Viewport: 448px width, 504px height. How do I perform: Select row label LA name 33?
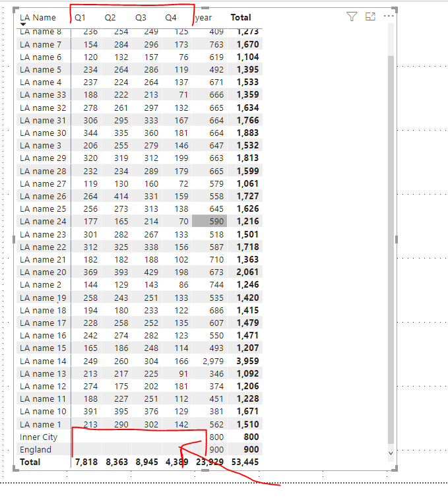(x=43, y=94)
